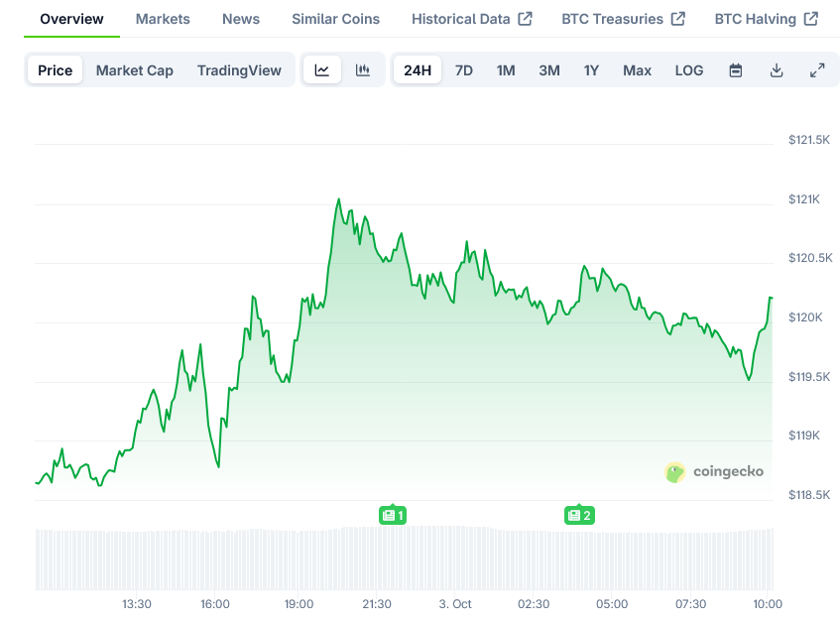Select the Market Cap chart toggle

pos(135,70)
